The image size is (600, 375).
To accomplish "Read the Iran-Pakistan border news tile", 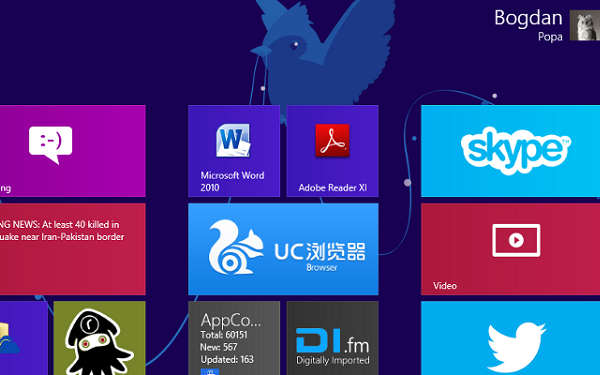I will pos(73,249).
